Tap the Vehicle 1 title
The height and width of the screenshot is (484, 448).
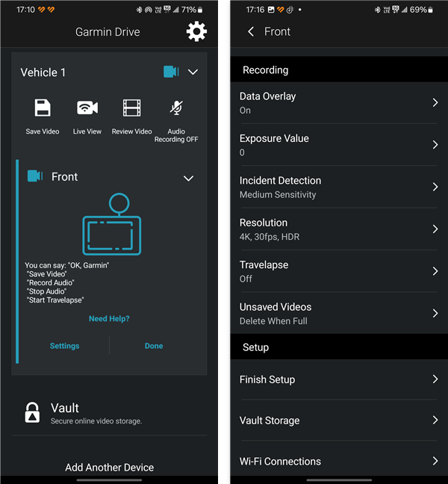pyautogui.click(x=43, y=72)
